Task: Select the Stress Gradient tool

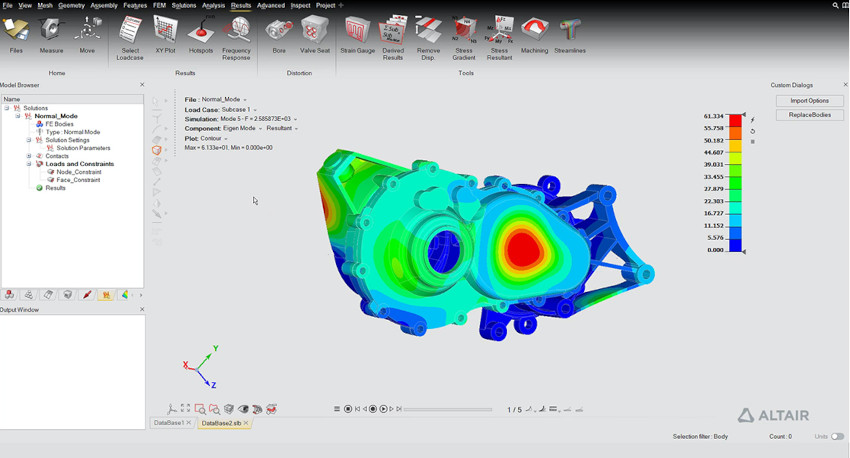Action: (463, 33)
